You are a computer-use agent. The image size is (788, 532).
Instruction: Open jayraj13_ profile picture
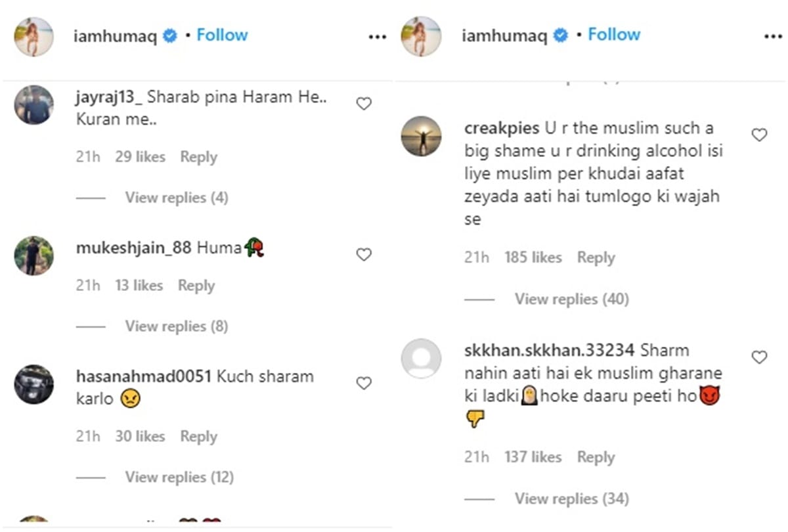pyautogui.click(x=33, y=105)
